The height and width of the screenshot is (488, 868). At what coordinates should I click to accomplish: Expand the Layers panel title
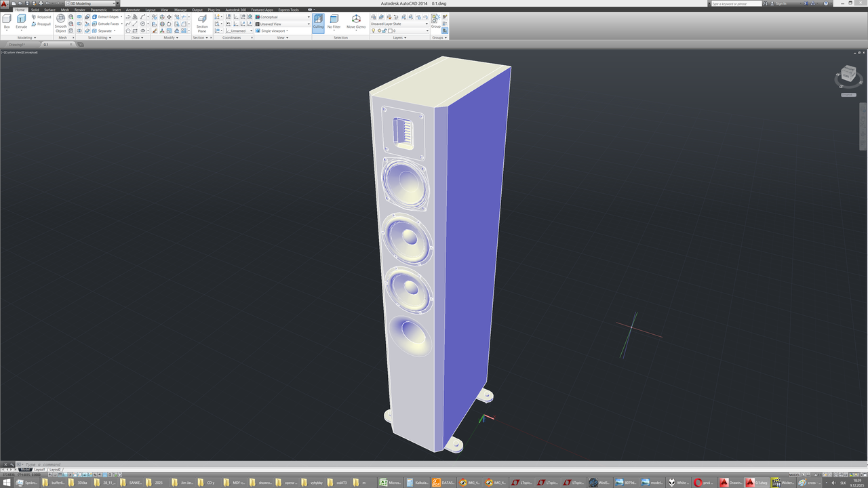[x=400, y=38]
